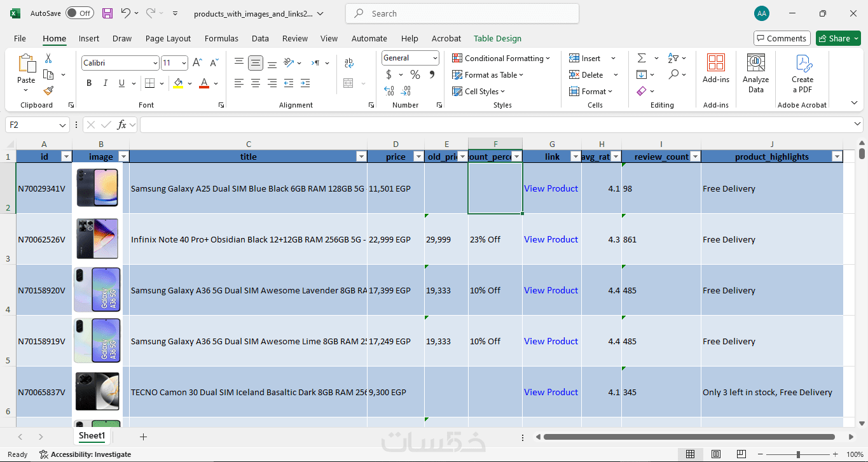Viewport: 868px width, 462px height.
Task: Open the title column filter dropdown
Action: (361, 157)
